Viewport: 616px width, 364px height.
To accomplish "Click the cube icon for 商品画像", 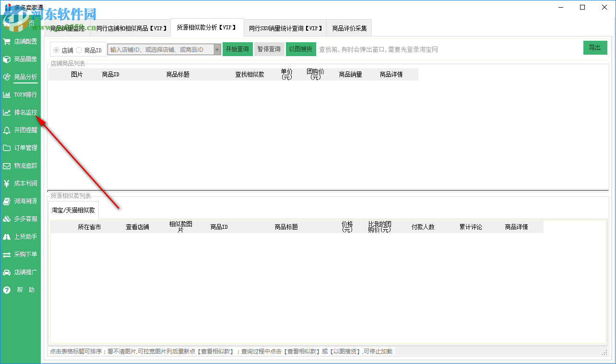I will [x=7, y=59].
